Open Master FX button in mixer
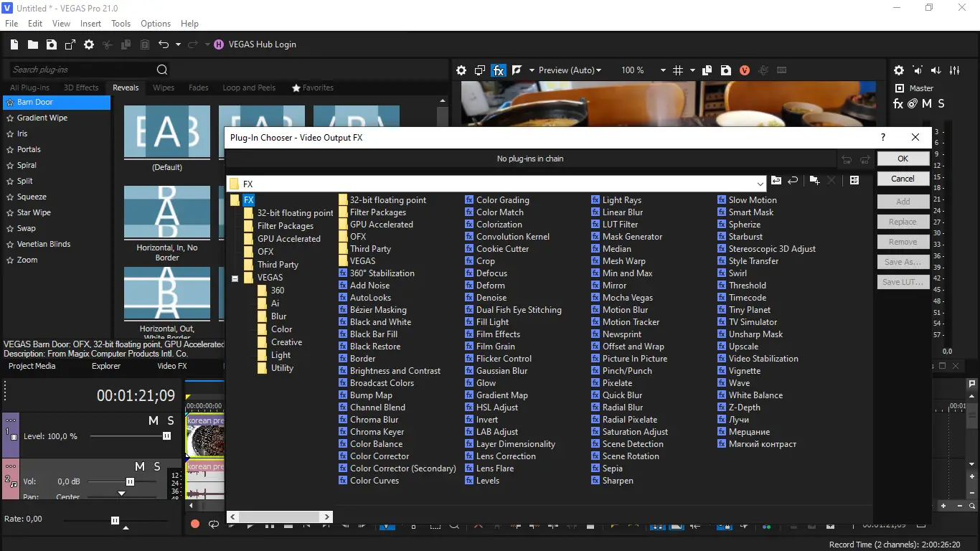980x551 pixels. pos(898,104)
